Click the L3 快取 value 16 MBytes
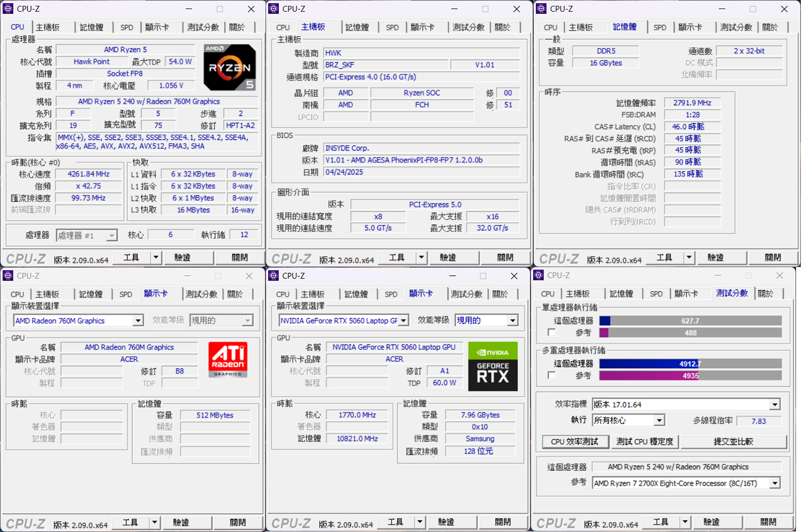Image resolution: width=803 pixels, height=532 pixels. click(193, 210)
